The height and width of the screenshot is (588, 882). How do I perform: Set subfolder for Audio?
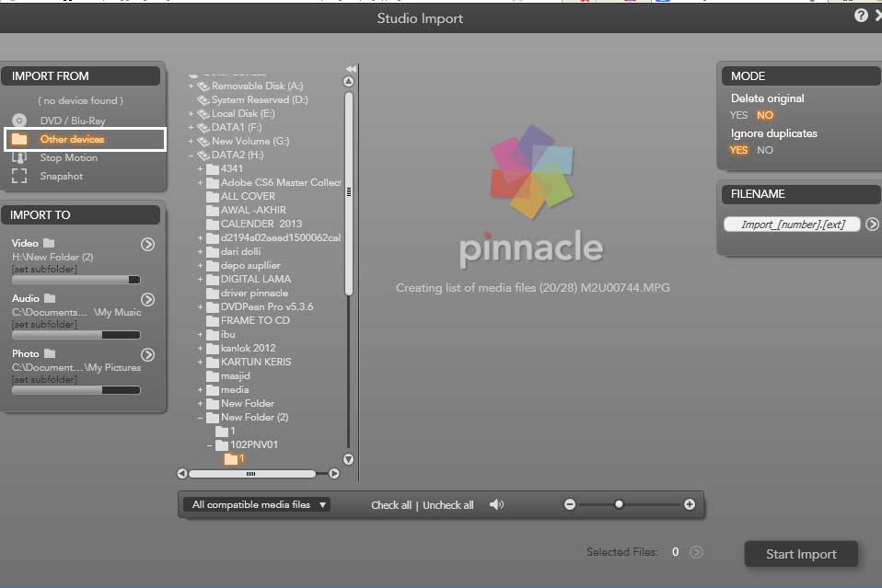[x=44, y=324]
